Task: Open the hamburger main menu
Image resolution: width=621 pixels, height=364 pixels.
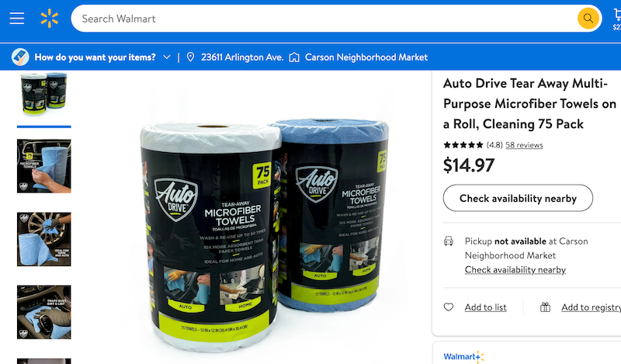Action: point(16,19)
